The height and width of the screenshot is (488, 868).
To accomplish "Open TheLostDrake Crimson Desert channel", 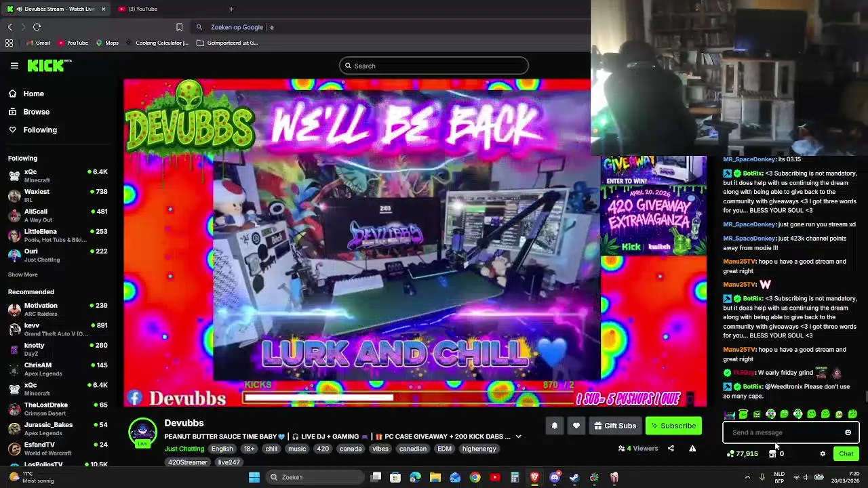I will [x=58, y=409].
